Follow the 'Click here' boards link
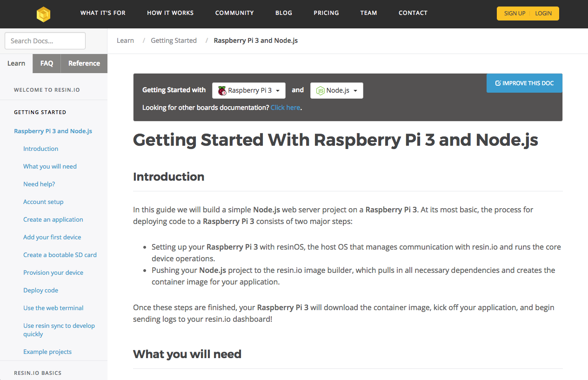Image resolution: width=588 pixels, height=380 pixels. (285, 108)
